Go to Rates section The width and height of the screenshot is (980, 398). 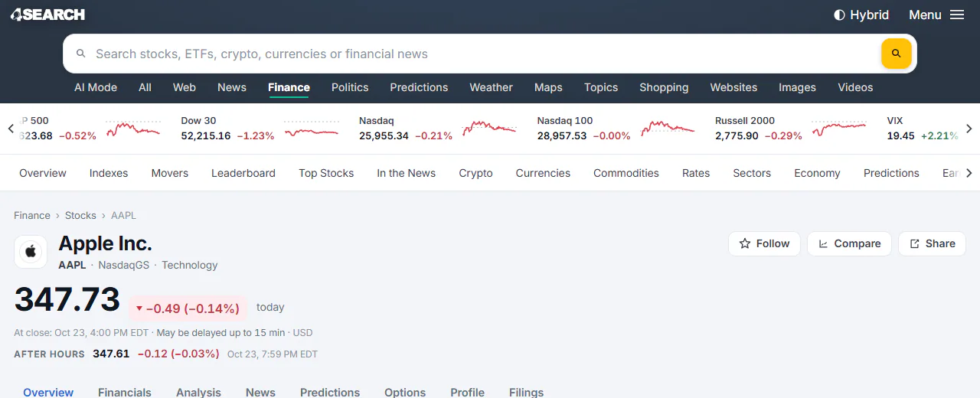[696, 173]
